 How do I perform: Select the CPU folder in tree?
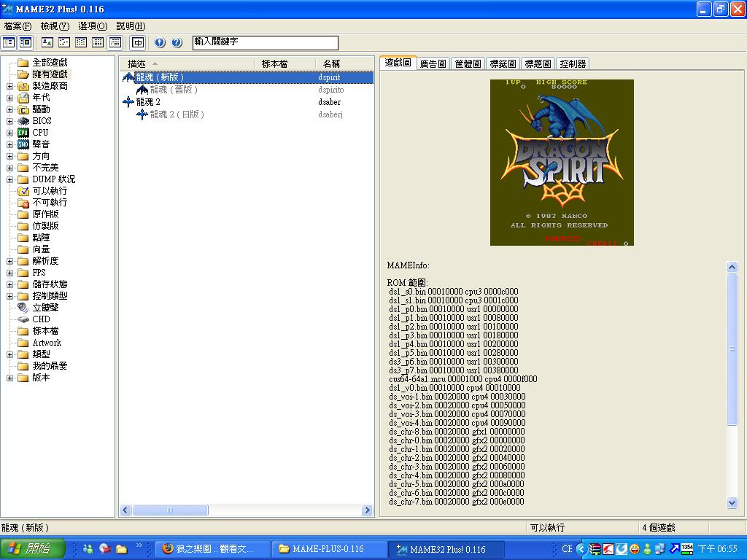[x=40, y=133]
